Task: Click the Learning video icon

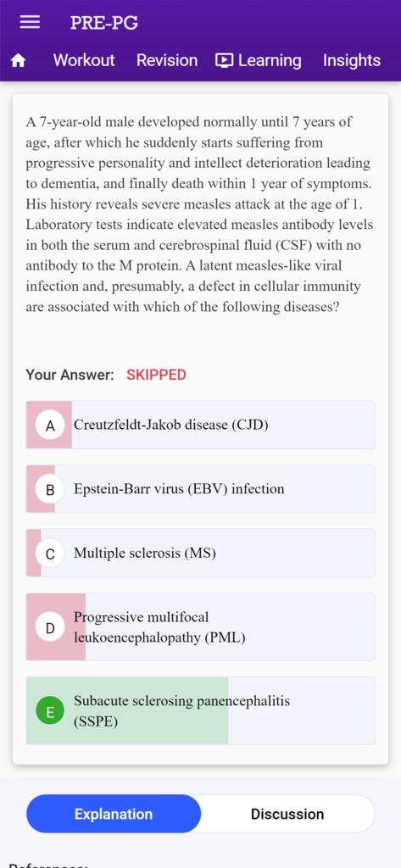Action: click(x=225, y=60)
